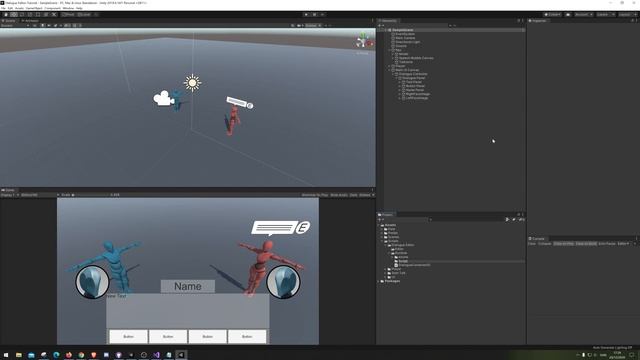Screen dimensions: 640x360
Task: Toggle Error Pause in the Console
Action: click(x=607, y=244)
